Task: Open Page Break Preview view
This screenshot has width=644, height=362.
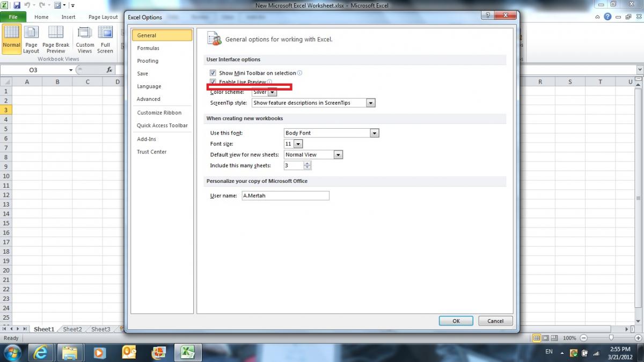Action: (56, 39)
